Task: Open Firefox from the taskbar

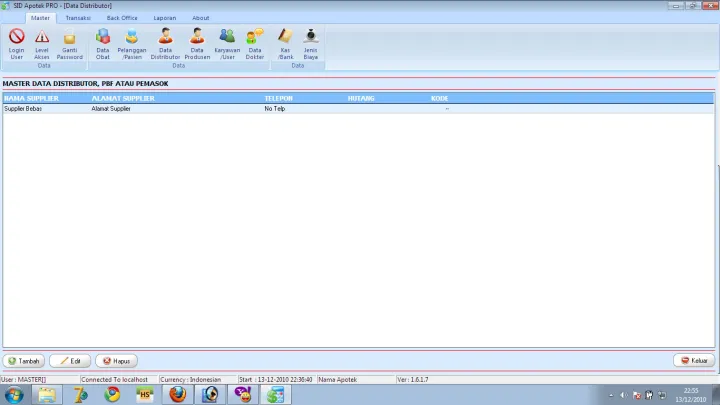Action: coord(178,395)
